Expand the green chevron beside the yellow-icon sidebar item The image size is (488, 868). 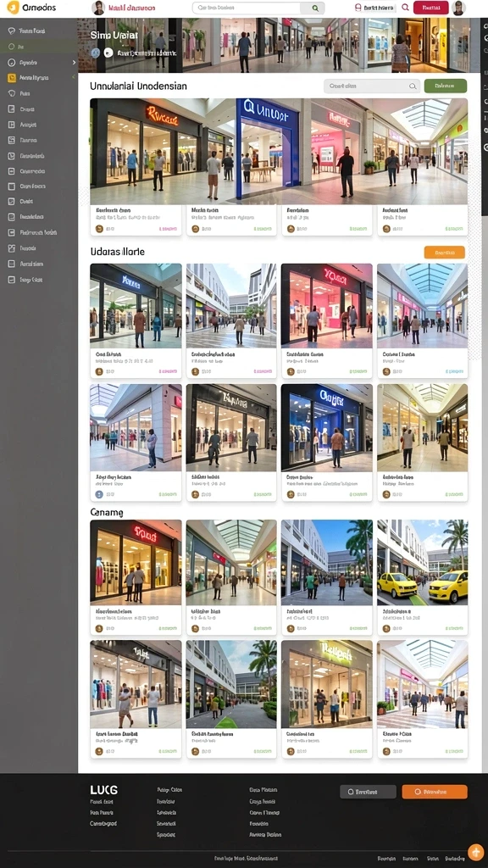[x=74, y=77]
